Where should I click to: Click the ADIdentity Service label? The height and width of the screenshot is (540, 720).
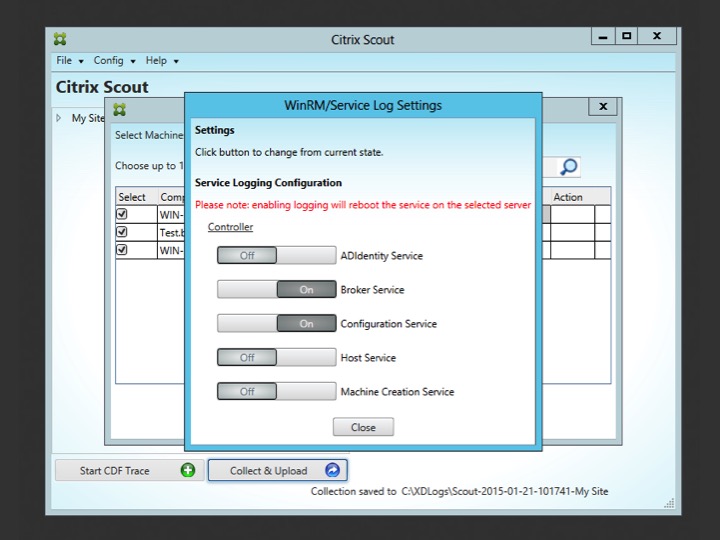382,256
